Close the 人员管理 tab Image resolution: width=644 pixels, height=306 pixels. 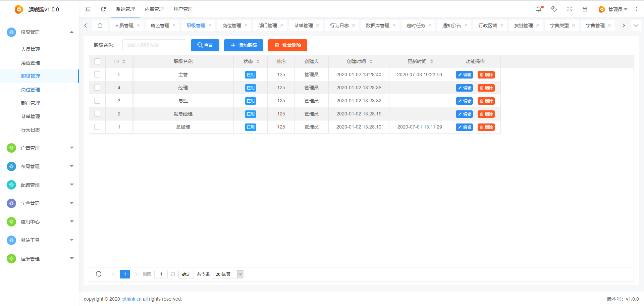coord(138,25)
